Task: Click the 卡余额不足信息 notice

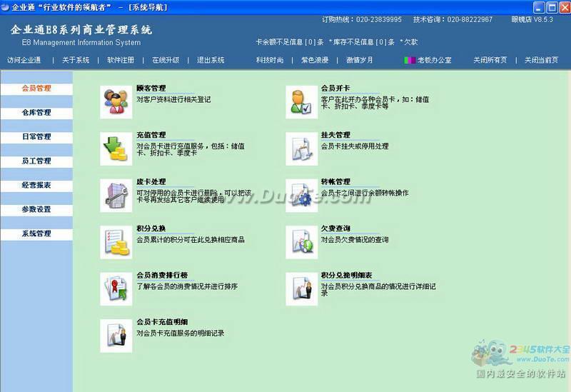Action: [290, 42]
